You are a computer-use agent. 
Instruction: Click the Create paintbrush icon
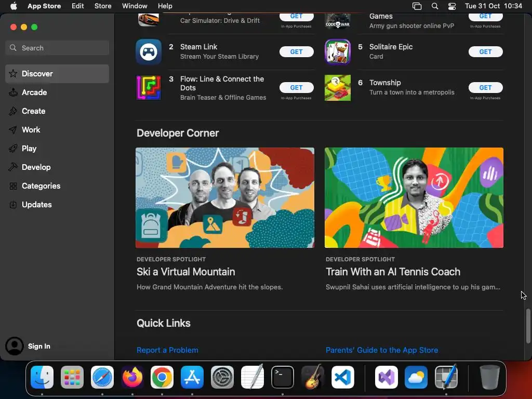[13, 111]
